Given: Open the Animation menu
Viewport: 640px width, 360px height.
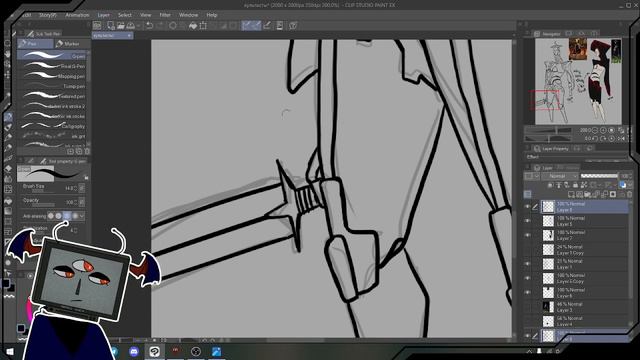Looking at the screenshot, I should (77, 15).
